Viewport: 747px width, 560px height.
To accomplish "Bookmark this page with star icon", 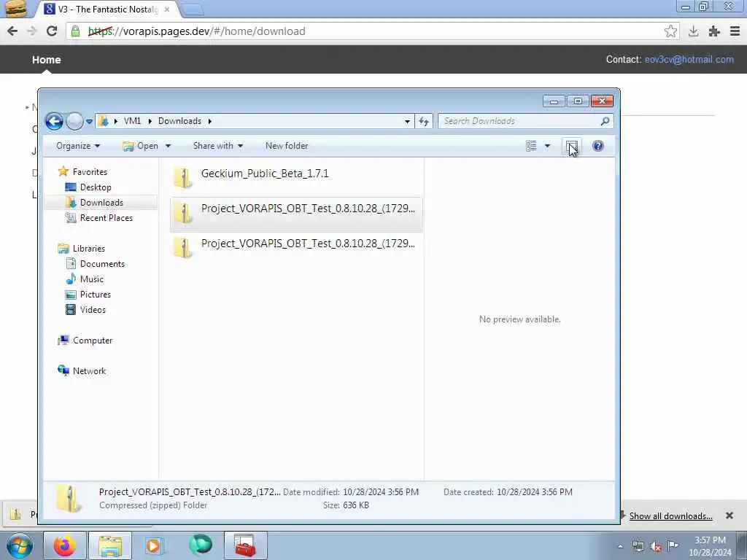I will click(670, 31).
